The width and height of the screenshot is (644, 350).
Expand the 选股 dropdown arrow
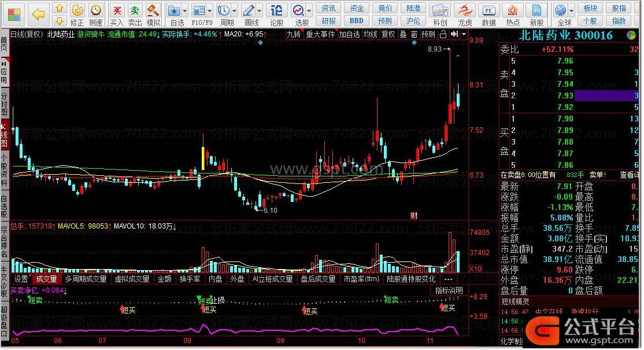click(309, 10)
